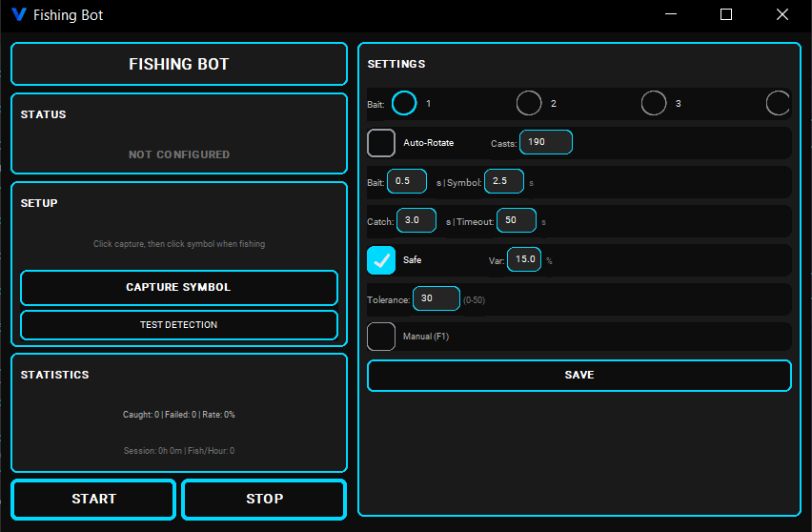This screenshot has height=532, width=812.
Task: Click the Symbol seconds input field
Action: point(504,181)
